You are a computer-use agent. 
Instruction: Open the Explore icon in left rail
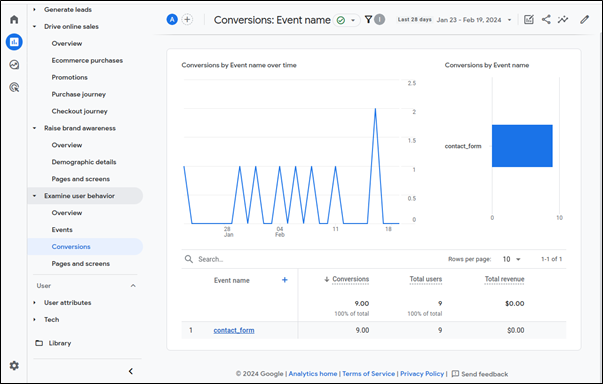click(x=14, y=65)
